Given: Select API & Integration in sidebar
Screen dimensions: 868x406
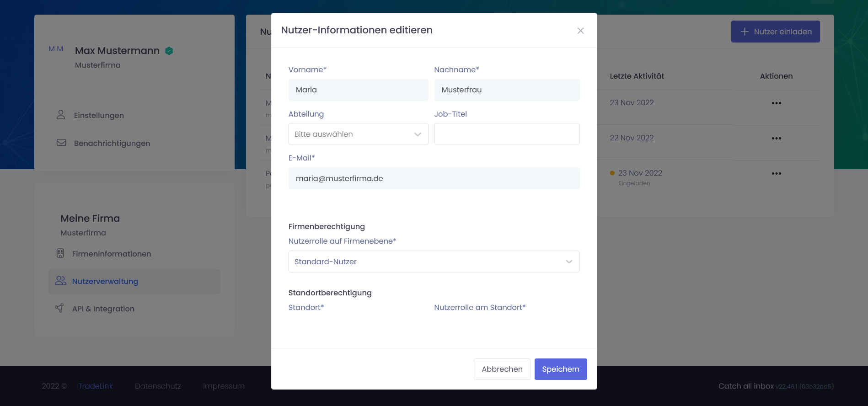Looking at the screenshot, I should pyautogui.click(x=103, y=309).
